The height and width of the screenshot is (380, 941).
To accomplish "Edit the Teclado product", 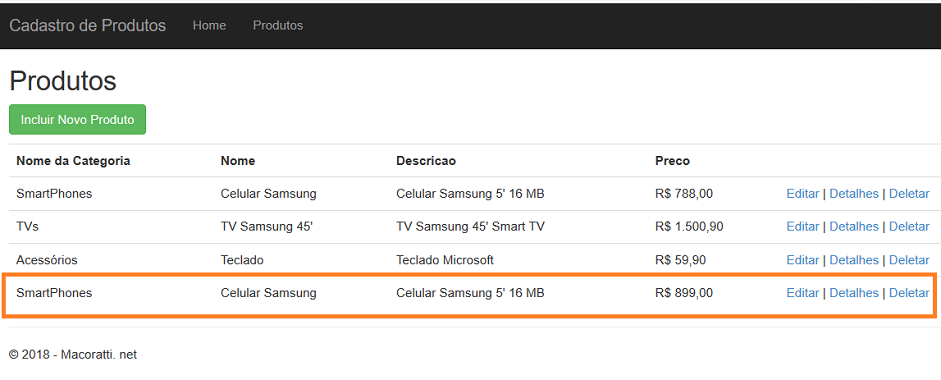I will point(802,261).
